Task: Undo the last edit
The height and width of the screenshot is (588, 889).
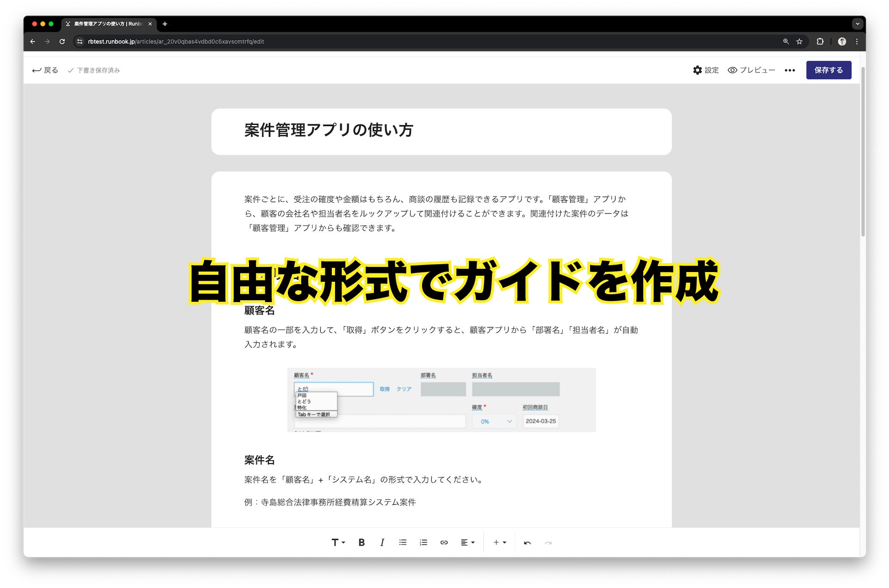Action: tap(527, 542)
